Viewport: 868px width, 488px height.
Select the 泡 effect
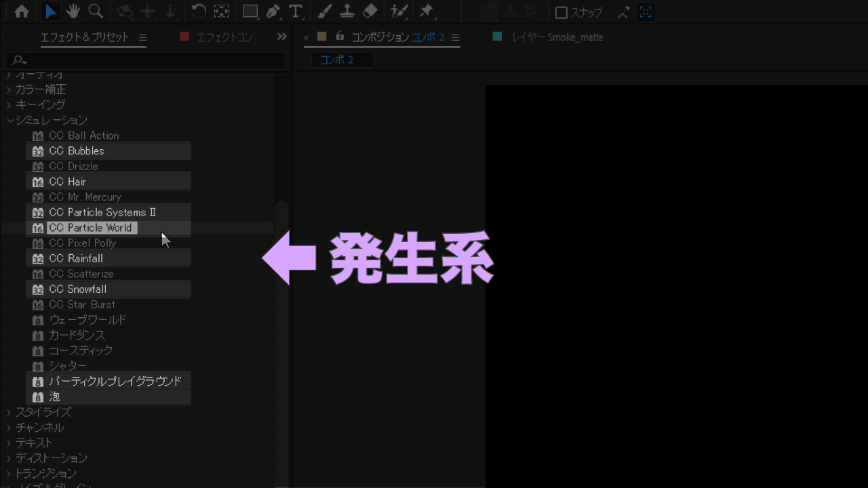pyautogui.click(x=54, y=397)
